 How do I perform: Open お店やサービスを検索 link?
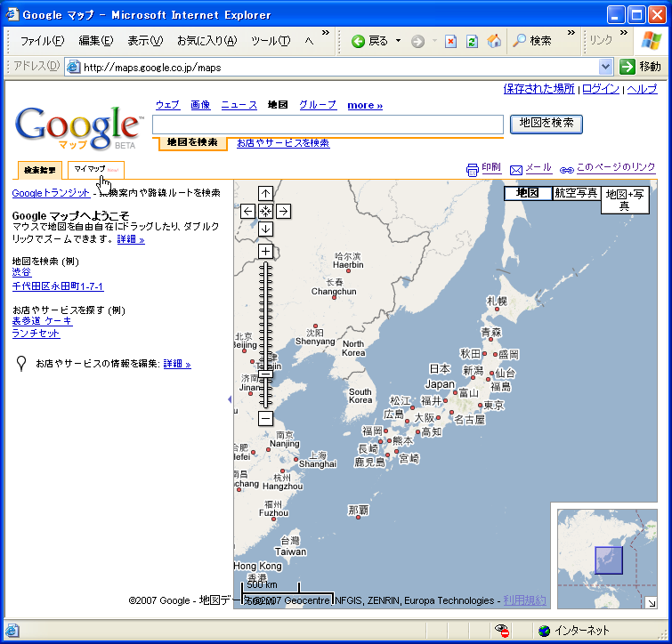[x=283, y=143]
